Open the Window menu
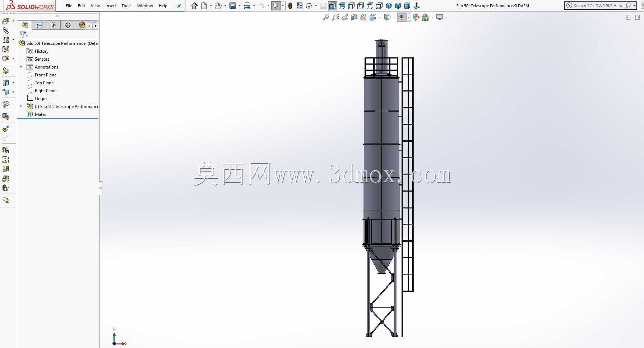The image size is (644, 348). pos(145,6)
